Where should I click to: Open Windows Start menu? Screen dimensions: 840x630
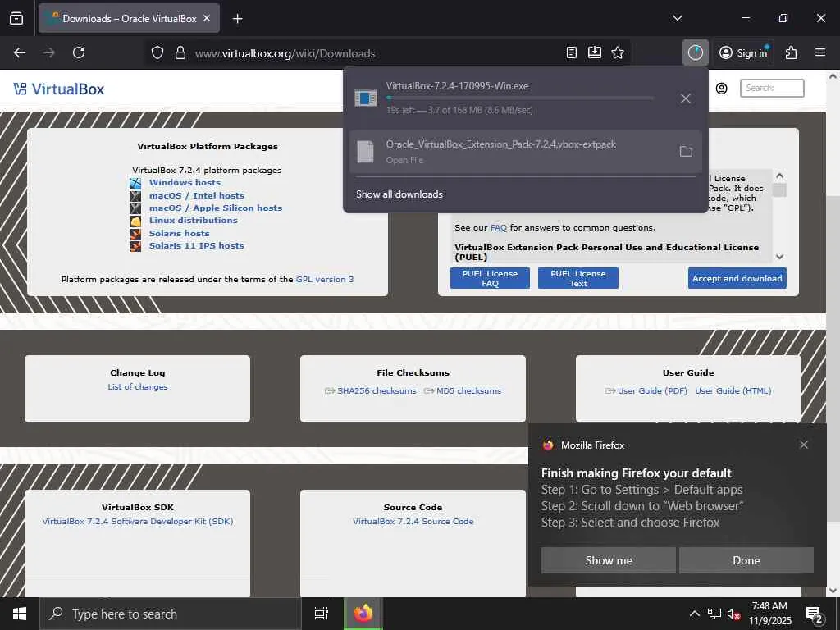pyautogui.click(x=20, y=614)
